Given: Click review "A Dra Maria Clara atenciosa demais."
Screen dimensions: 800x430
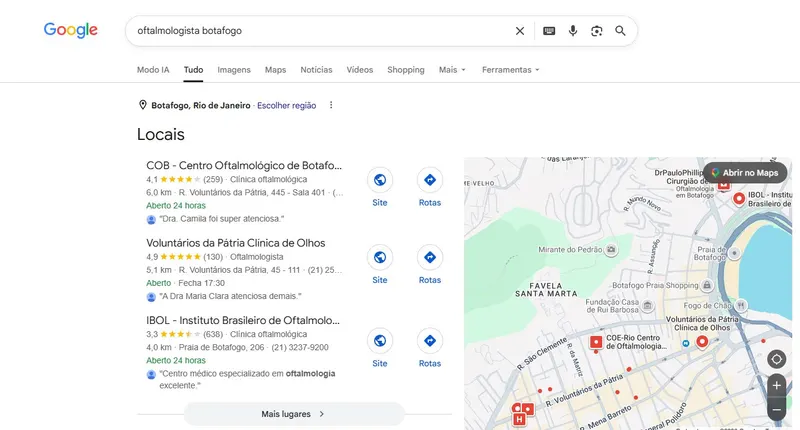Looking at the screenshot, I should click(230, 296).
